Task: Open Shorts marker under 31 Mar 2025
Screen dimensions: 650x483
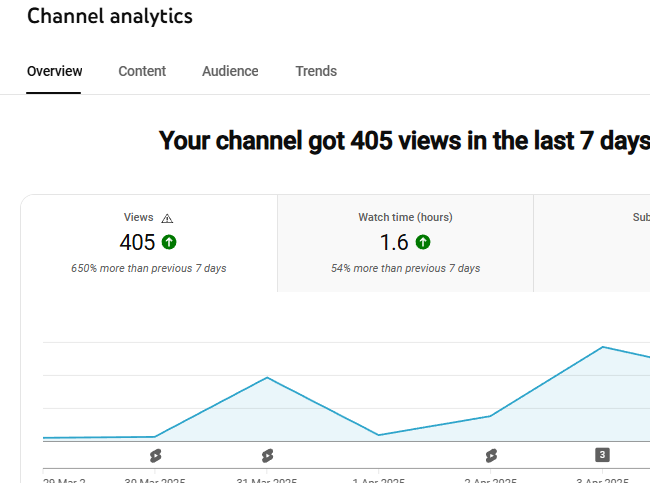Action: tap(267, 456)
